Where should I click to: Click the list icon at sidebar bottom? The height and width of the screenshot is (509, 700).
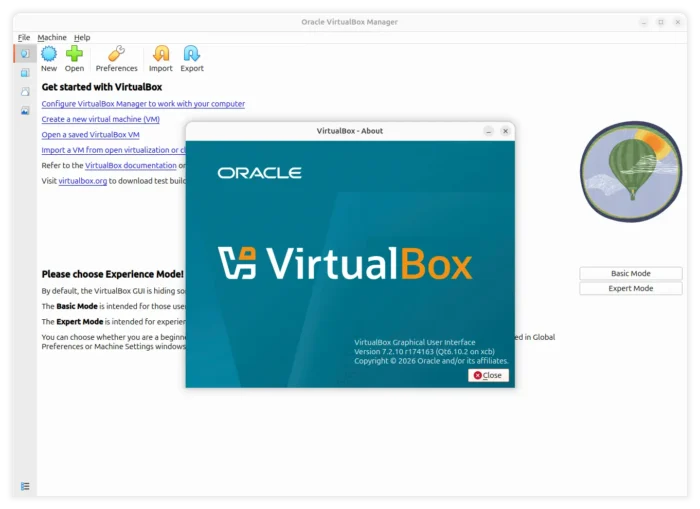coord(25,486)
